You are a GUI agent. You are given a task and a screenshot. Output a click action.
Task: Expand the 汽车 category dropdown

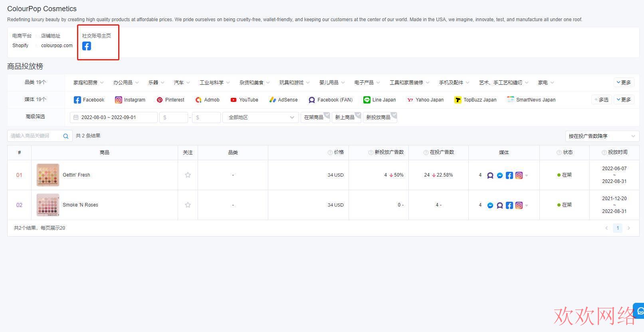(x=182, y=83)
